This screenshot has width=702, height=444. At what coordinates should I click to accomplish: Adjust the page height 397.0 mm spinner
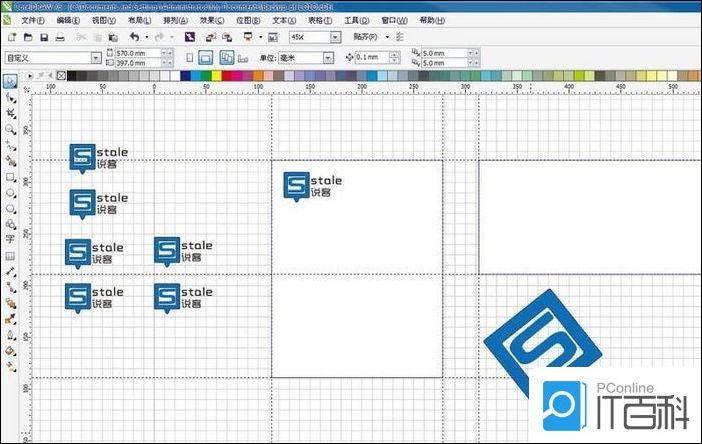point(167,63)
